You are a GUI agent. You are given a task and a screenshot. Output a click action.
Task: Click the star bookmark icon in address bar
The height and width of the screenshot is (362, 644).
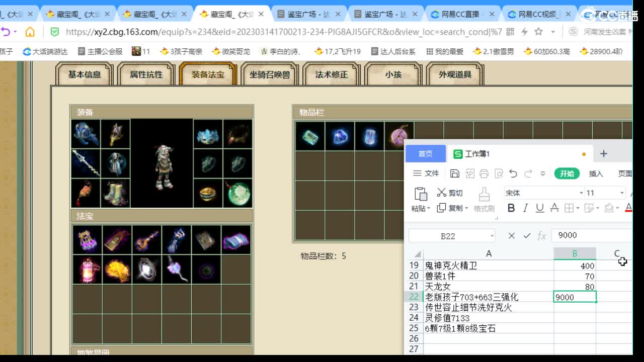click(538, 32)
